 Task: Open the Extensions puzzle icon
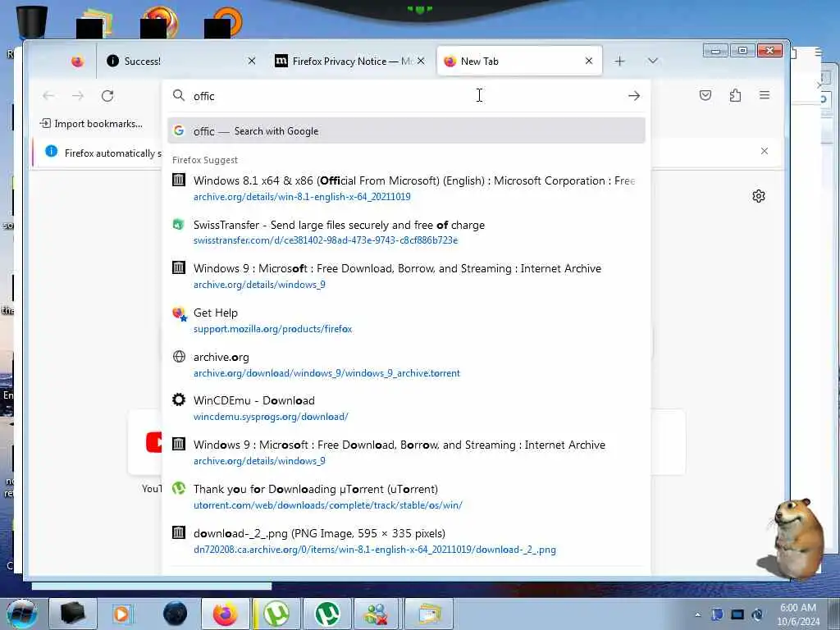tap(735, 95)
